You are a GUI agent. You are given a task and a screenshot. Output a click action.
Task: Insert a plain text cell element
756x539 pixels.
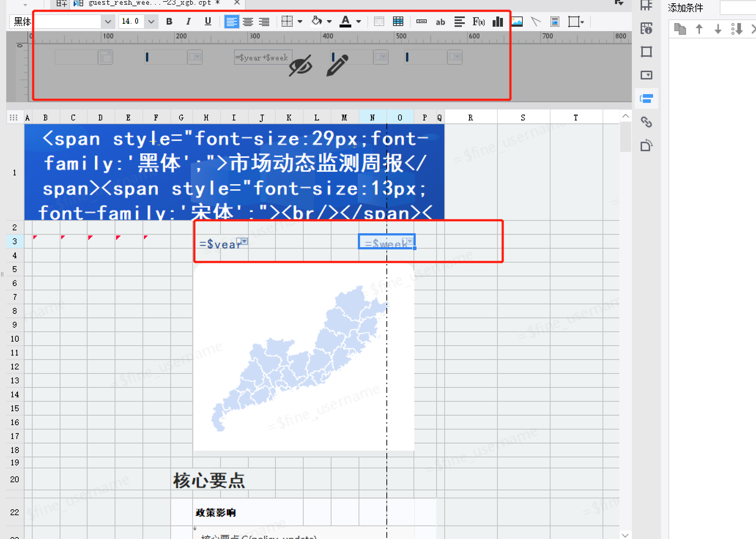(422, 22)
